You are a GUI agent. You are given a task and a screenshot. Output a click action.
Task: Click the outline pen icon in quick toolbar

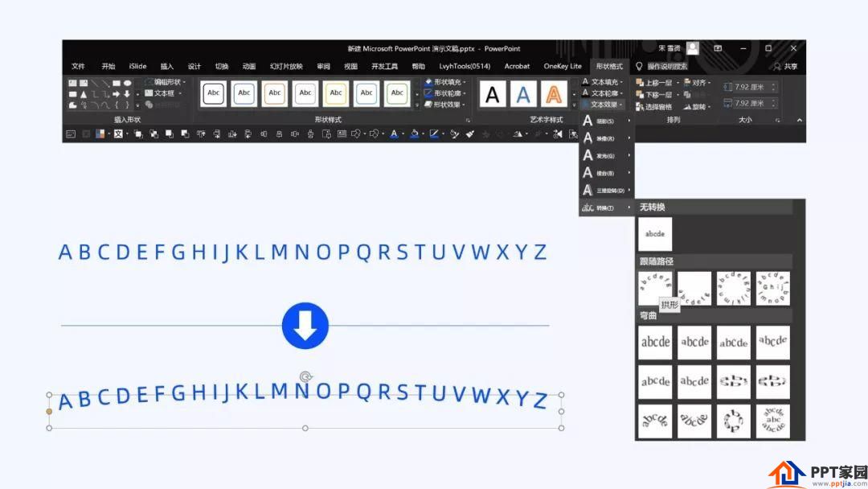pyautogui.click(x=434, y=134)
